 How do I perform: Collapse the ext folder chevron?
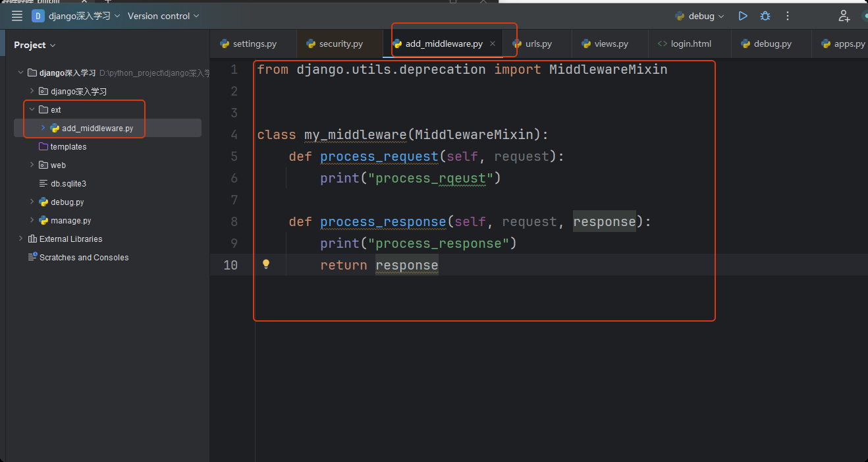click(32, 109)
